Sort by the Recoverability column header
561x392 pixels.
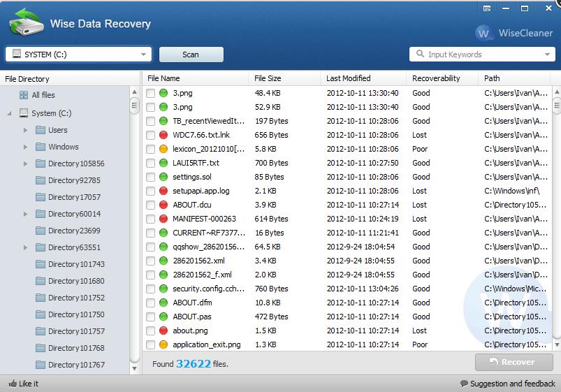pyautogui.click(x=442, y=78)
